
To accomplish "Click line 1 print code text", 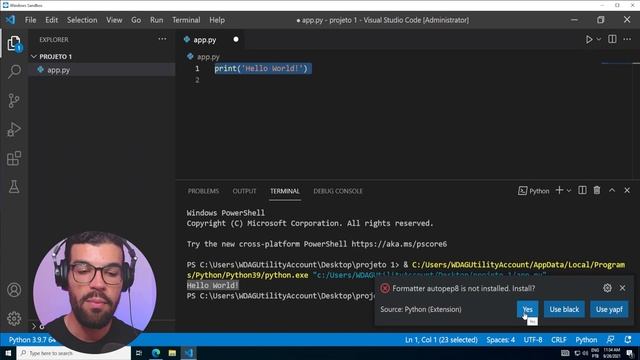I will pyautogui.click(x=261, y=69).
